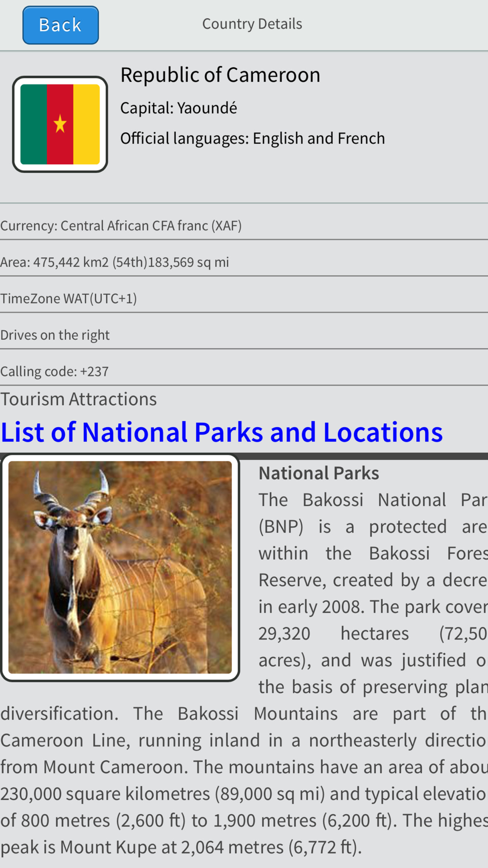
Task: Select the Capital: Yaoundé line
Action: 179,108
